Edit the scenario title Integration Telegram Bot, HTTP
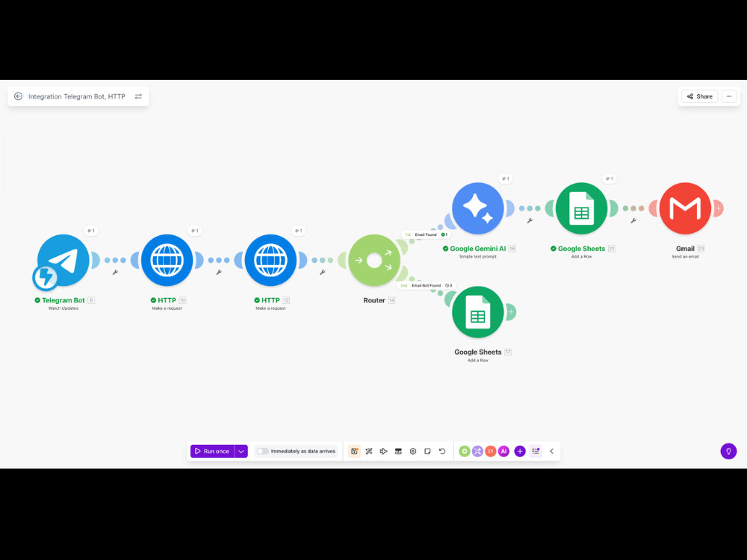747x560 pixels. coord(77,96)
